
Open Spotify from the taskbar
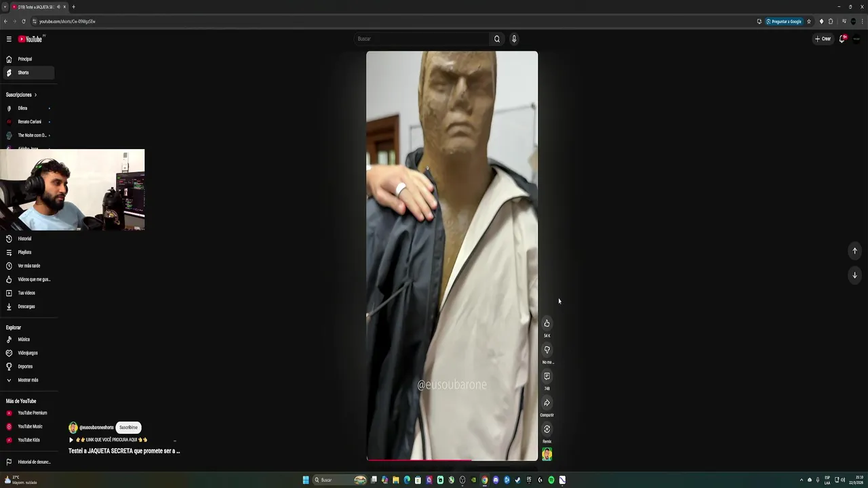pyautogui.click(x=551, y=480)
